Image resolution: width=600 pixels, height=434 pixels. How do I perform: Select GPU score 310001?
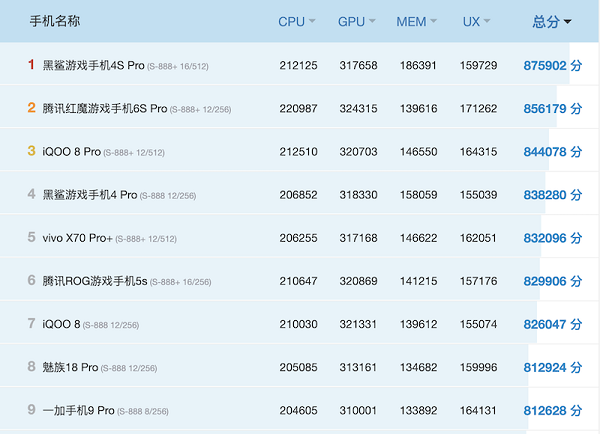pos(359,411)
